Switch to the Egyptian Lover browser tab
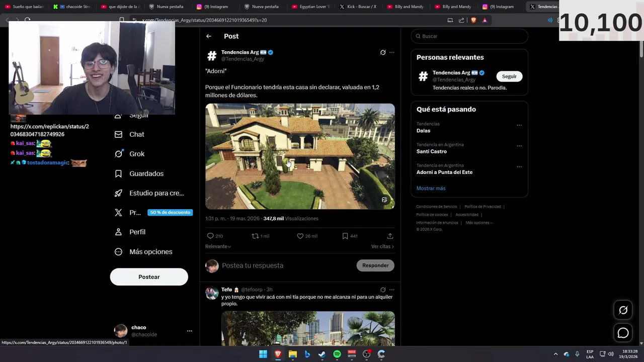The width and height of the screenshot is (644, 362). [x=310, y=7]
